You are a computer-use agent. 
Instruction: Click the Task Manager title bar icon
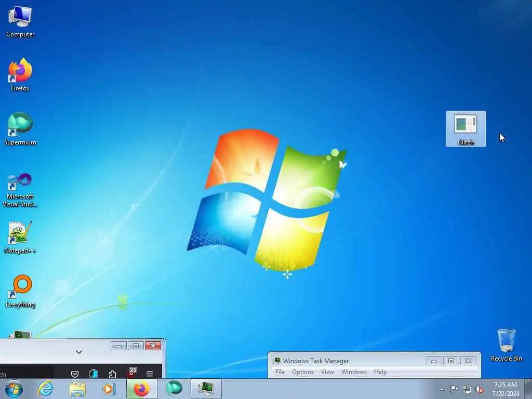point(277,361)
